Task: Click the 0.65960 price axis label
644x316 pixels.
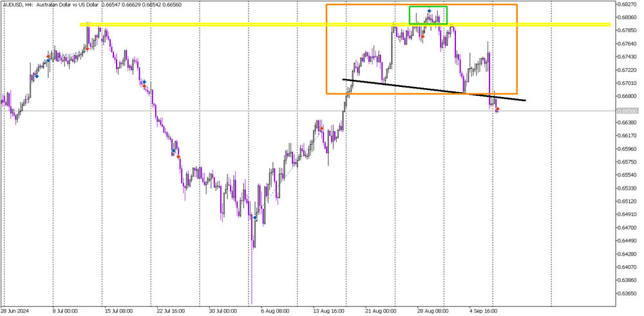Action: click(628, 149)
